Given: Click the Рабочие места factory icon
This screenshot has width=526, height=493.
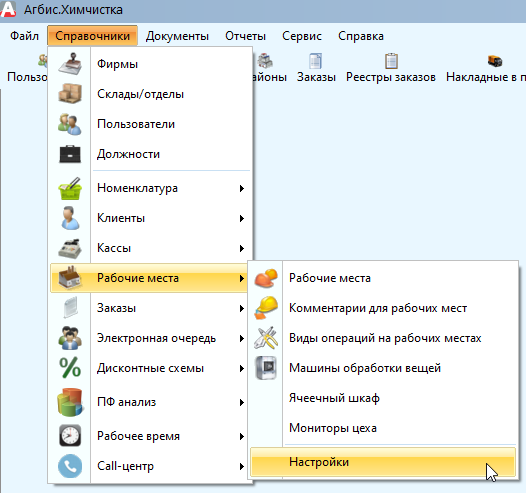Looking at the screenshot, I should click(x=70, y=278).
